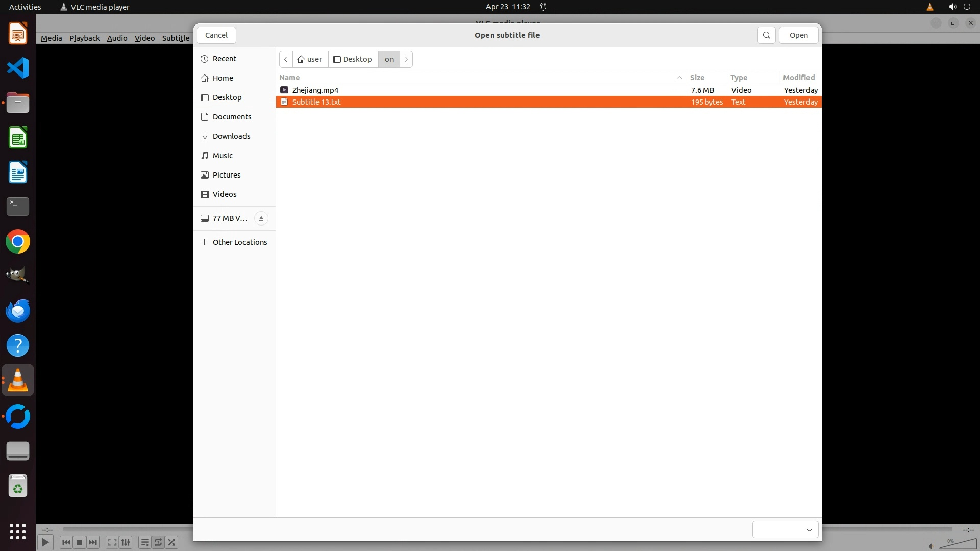
Task: Skip to next media icon
Action: (x=93, y=542)
